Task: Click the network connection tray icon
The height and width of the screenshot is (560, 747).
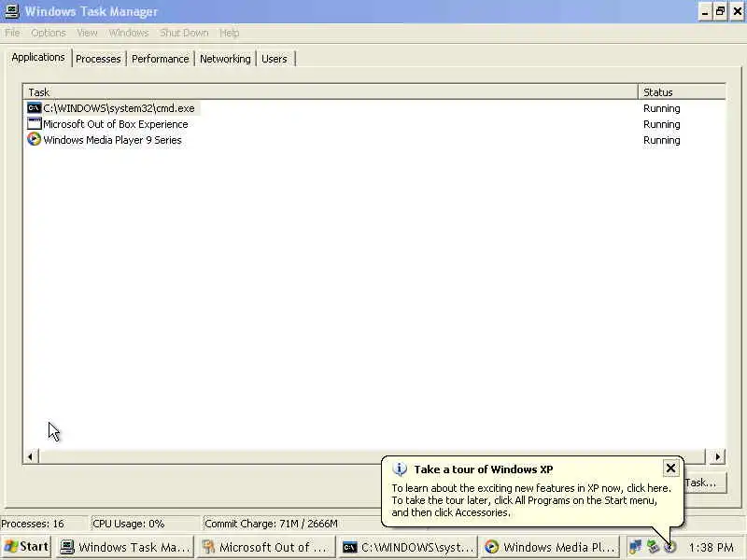Action: (635, 547)
